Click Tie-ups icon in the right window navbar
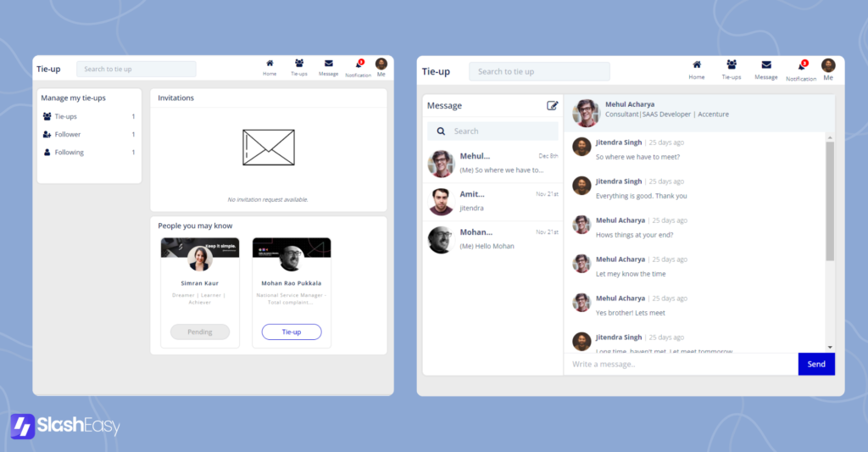Screen dimensions: 868x452 coord(731,65)
